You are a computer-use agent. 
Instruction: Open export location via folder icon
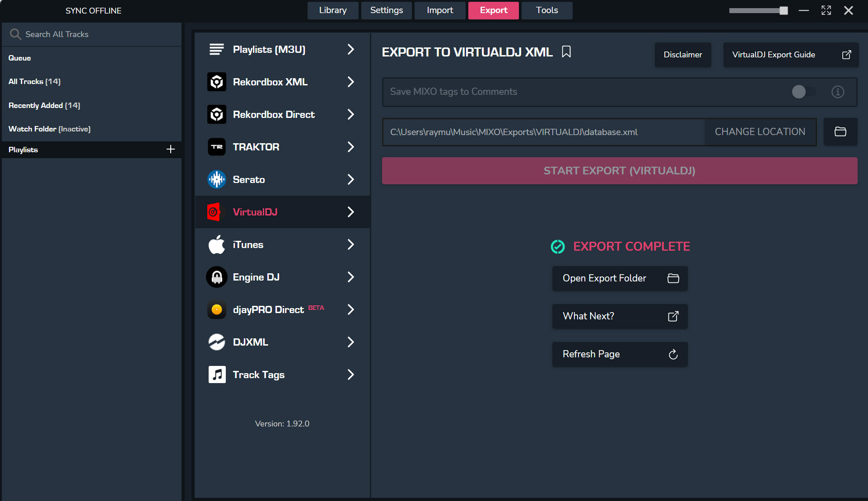pos(840,132)
